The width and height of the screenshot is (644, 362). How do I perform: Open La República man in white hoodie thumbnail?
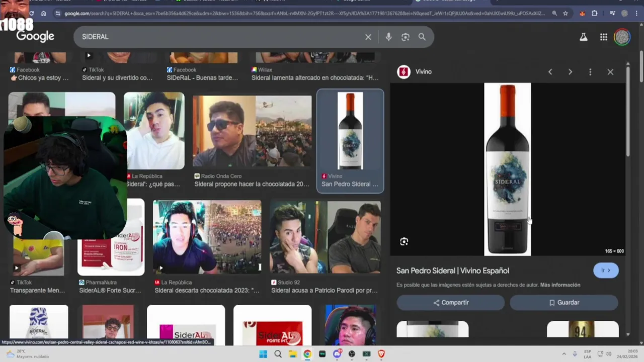(x=154, y=131)
